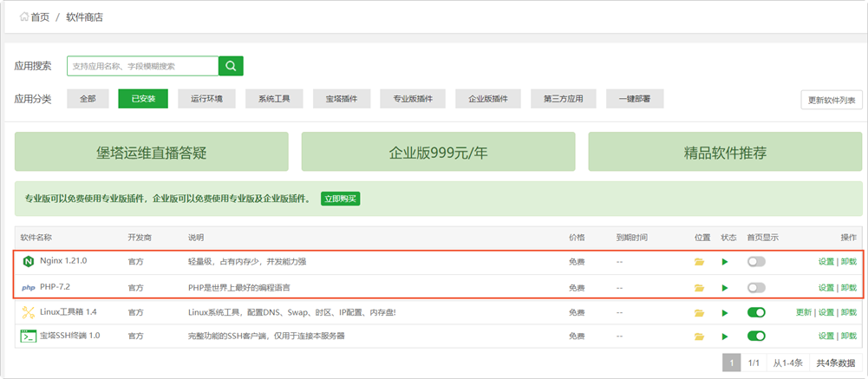Enable homepage display for PHP-7.2
Viewport: 868px width, 379px height.
[x=756, y=288]
